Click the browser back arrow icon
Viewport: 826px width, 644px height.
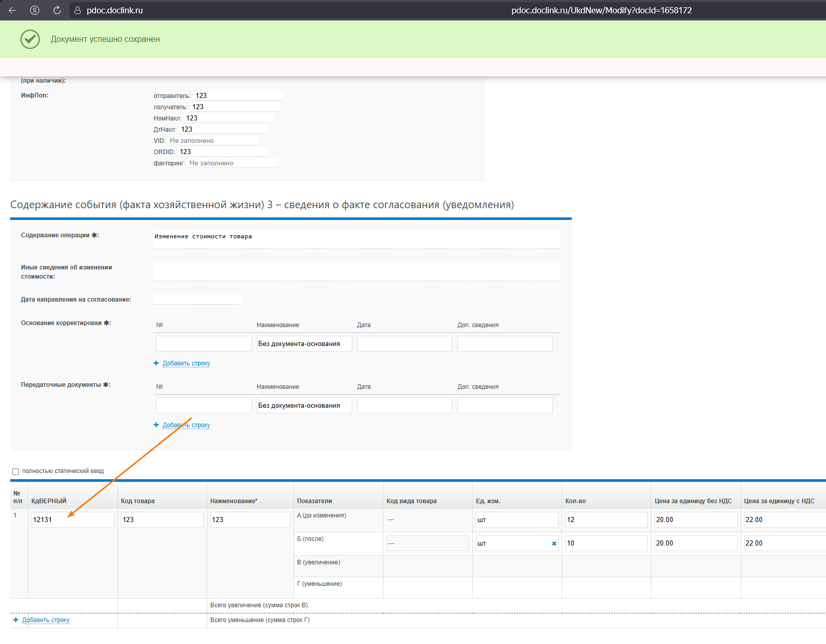[12, 10]
